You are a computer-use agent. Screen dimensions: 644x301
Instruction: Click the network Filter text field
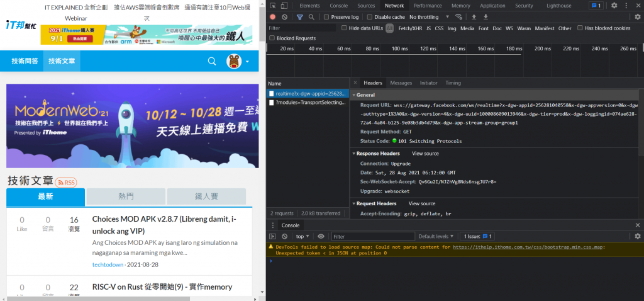coord(301,28)
